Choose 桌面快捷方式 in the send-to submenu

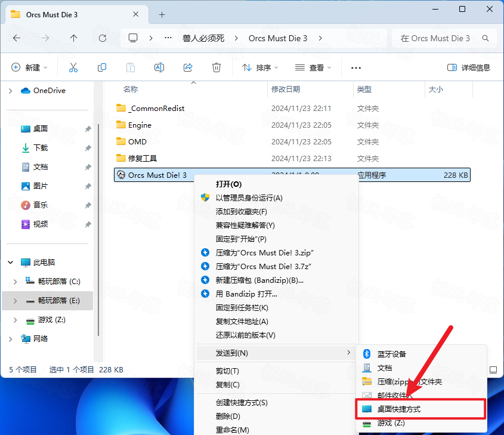point(420,409)
